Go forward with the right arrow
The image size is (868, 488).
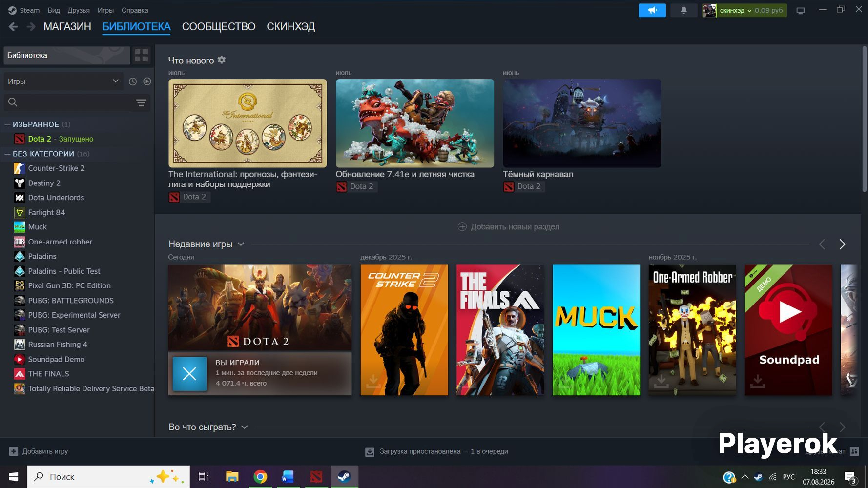click(31, 27)
